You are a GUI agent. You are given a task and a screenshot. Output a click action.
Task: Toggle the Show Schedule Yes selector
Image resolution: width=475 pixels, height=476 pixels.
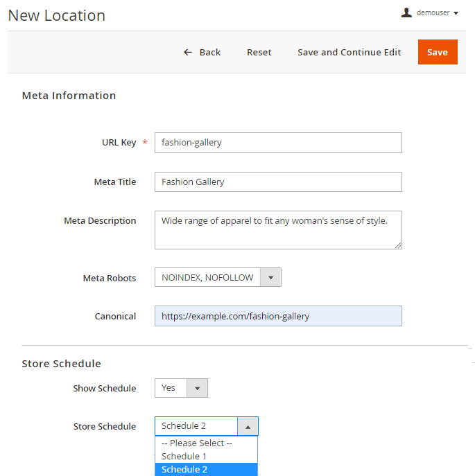[171, 388]
